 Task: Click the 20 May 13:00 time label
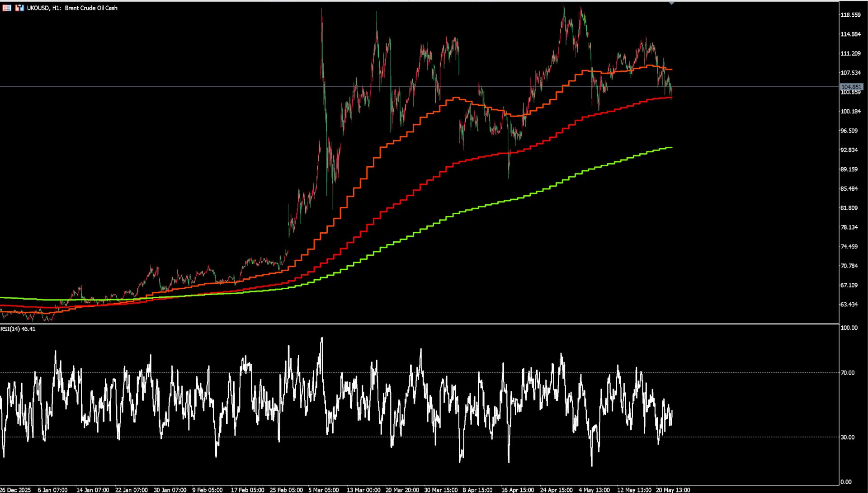pos(673,490)
